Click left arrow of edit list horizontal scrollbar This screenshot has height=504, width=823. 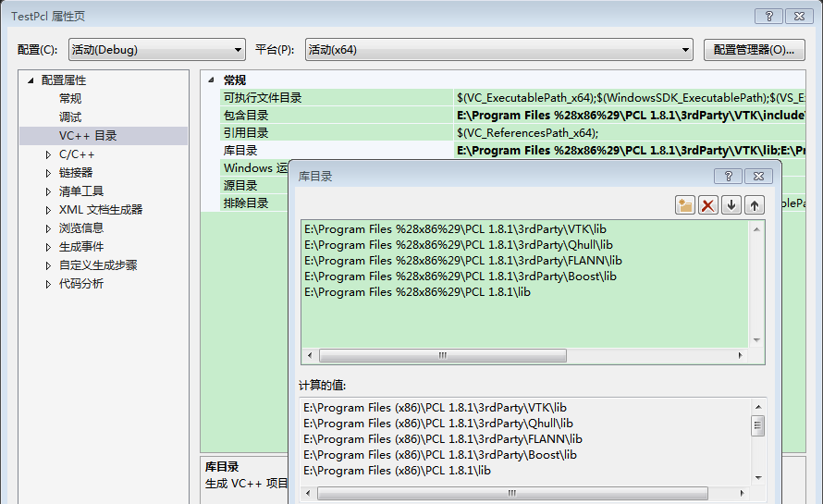(x=310, y=355)
